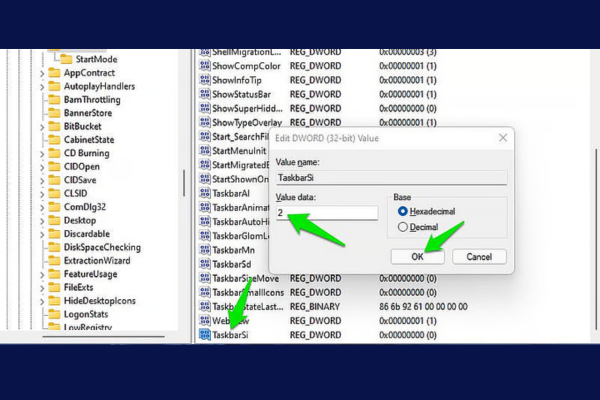Viewport: 600px width, 400px height.
Task: Select the TaskbarAl value icon
Action: [x=205, y=193]
